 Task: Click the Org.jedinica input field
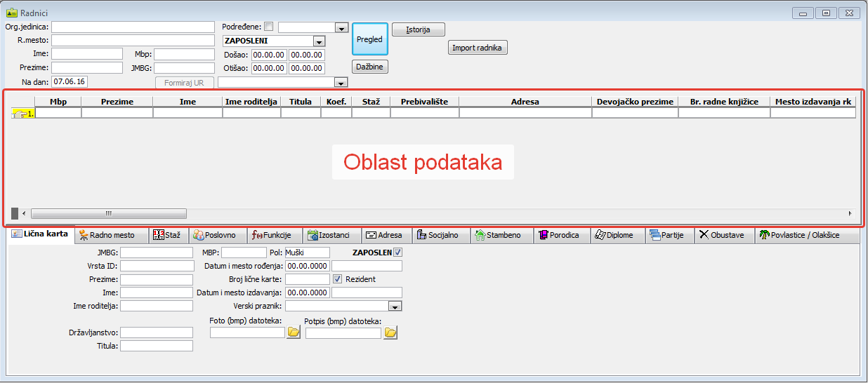pyautogui.click(x=133, y=27)
